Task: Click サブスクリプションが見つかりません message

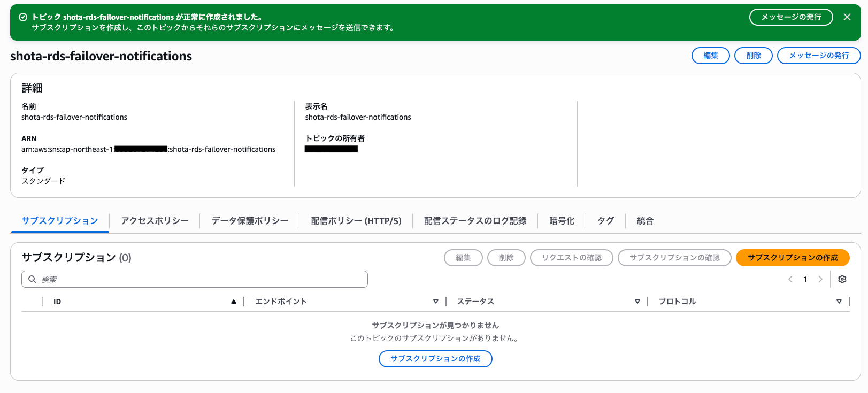Action: tap(435, 325)
